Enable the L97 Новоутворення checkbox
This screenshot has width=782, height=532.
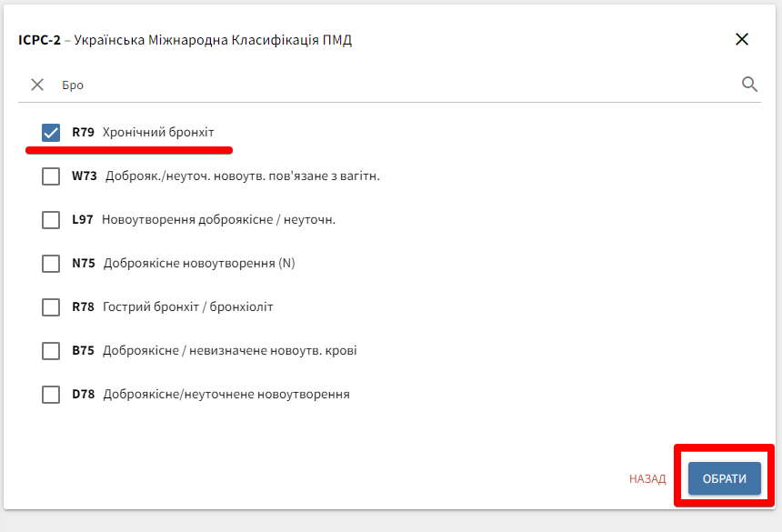click(51, 220)
